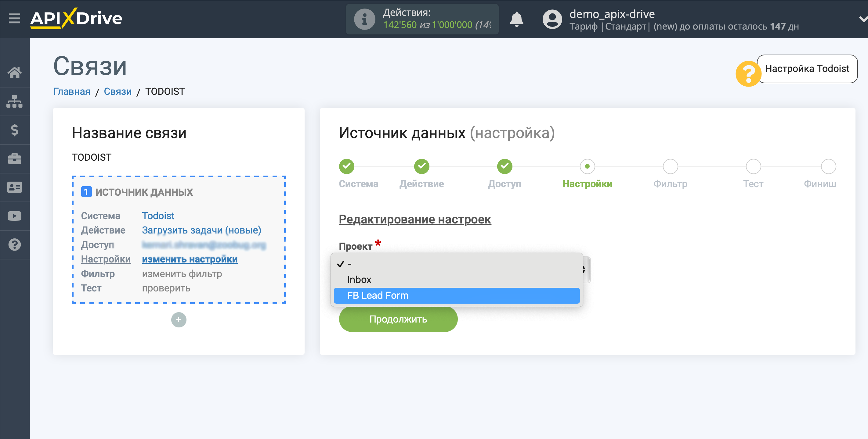Click the Редактирование настроек heading
This screenshot has height=439, width=868.
(415, 220)
